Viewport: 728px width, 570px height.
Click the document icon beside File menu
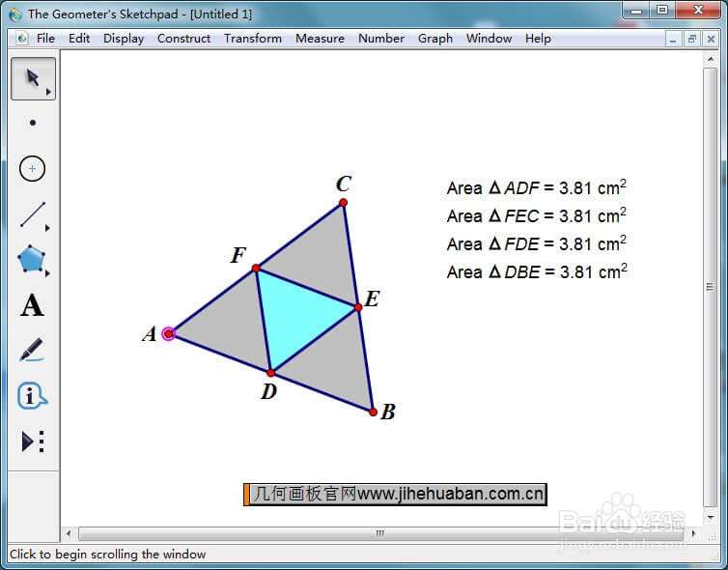(x=22, y=38)
